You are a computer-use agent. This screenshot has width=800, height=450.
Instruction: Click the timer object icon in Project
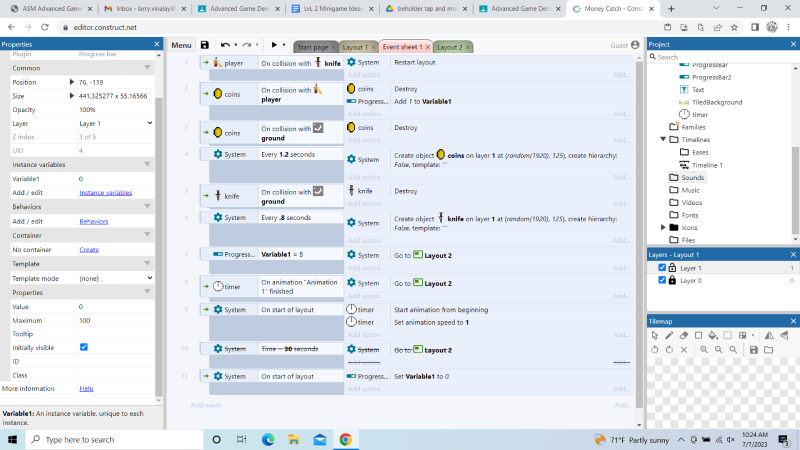click(684, 115)
